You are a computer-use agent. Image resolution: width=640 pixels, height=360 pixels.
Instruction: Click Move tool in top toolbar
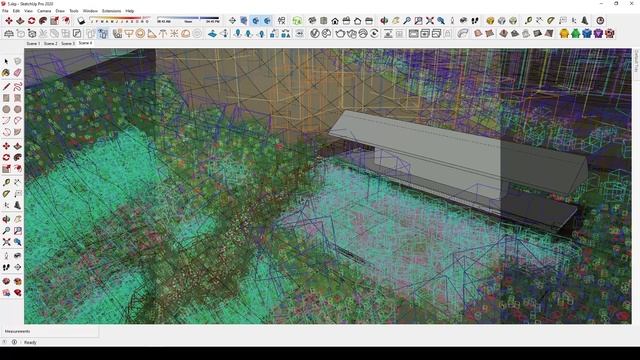click(x=9, y=21)
